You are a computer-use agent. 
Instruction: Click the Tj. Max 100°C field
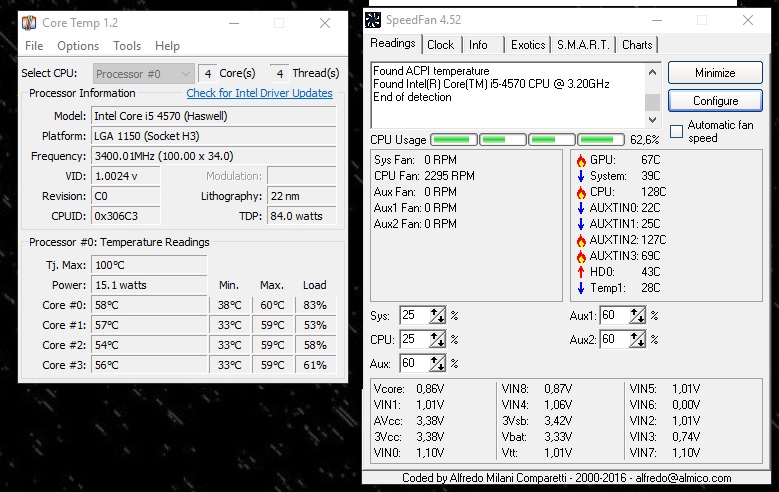[149, 265]
